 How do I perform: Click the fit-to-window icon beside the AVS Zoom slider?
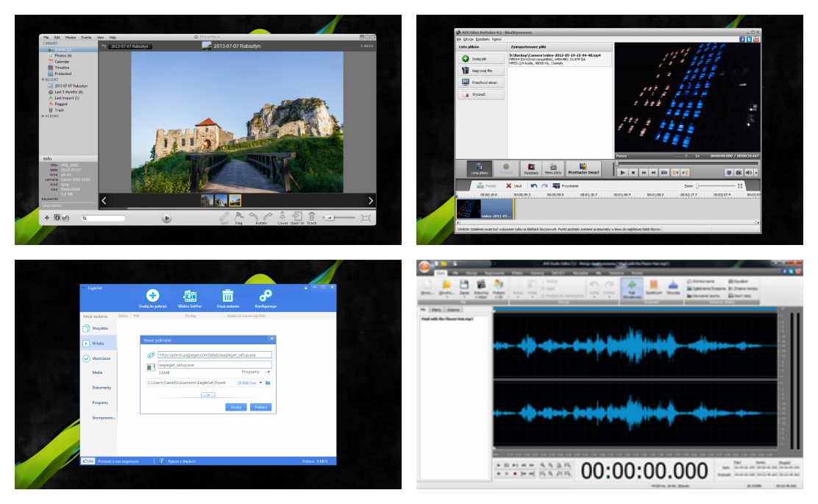pyautogui.click(x=740, y=185)
